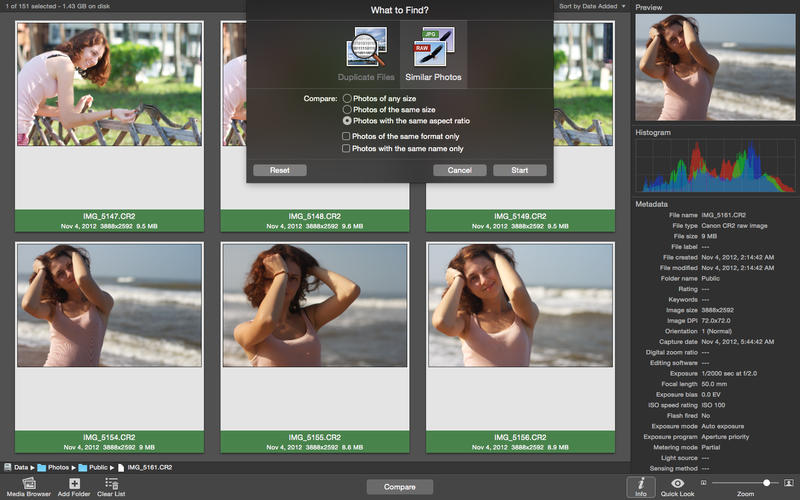The width and height of the screenshot is (800, 500).
Task: Select 'Photos with the same aspect ratio'
Action: click(x=347, y=121)
